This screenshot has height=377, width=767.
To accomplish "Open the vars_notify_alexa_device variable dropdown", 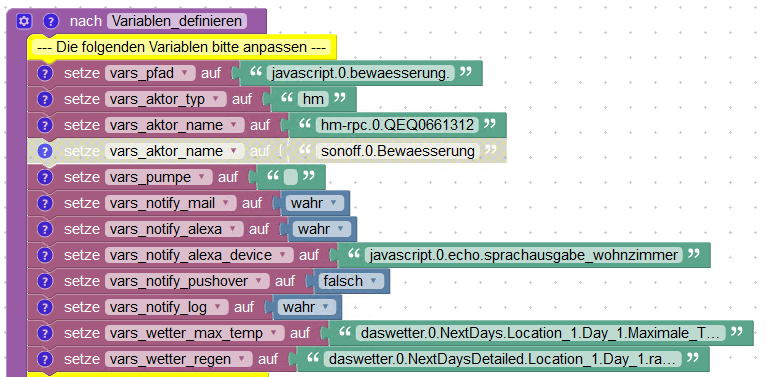I will tap(199, 255).
